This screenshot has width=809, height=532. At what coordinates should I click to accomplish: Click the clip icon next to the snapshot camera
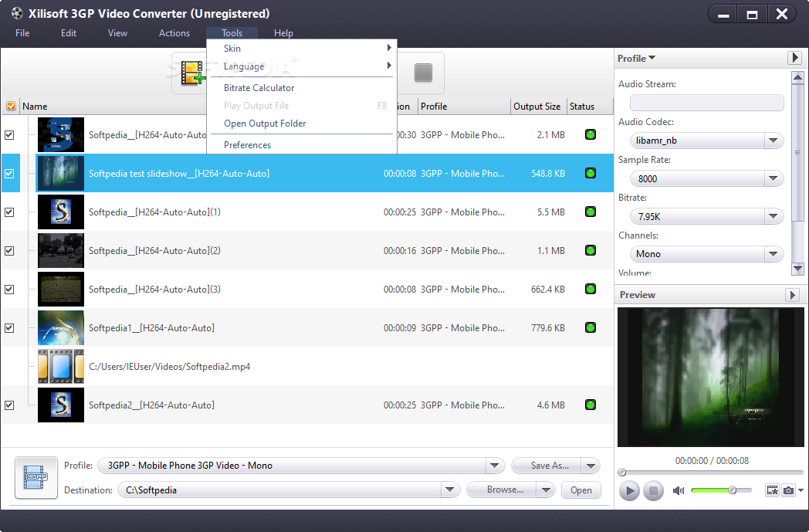pyautogui.click(x=773, y=490)
